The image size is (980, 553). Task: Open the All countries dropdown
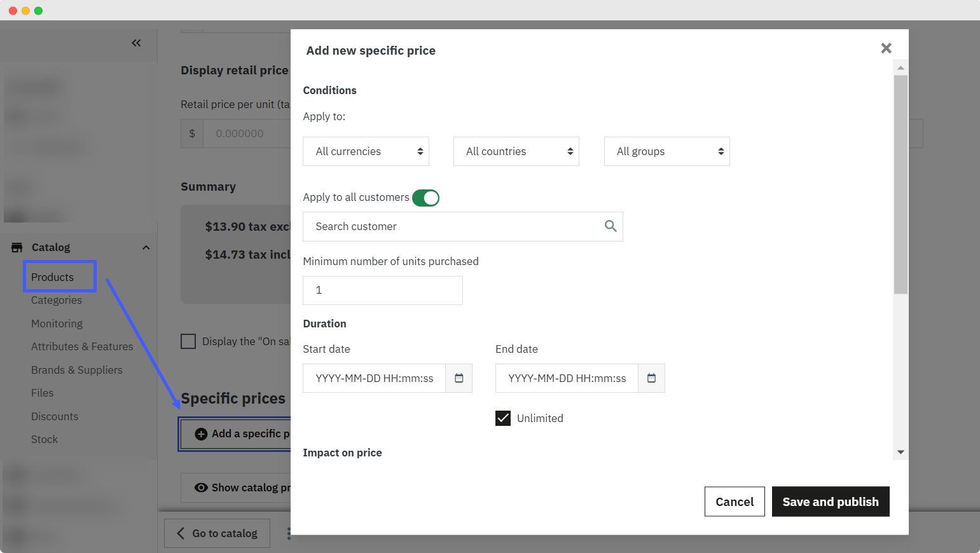(x=516, y=151)
